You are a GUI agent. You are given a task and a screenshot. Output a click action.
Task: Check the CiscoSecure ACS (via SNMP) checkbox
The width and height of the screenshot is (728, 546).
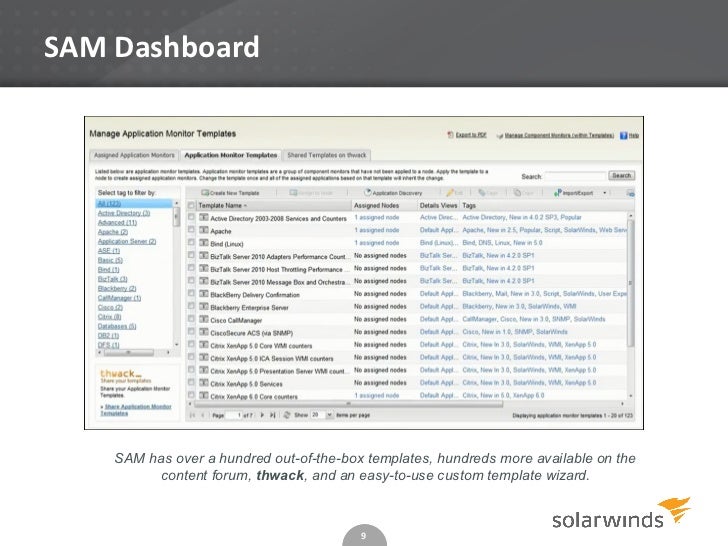[191, 332]
